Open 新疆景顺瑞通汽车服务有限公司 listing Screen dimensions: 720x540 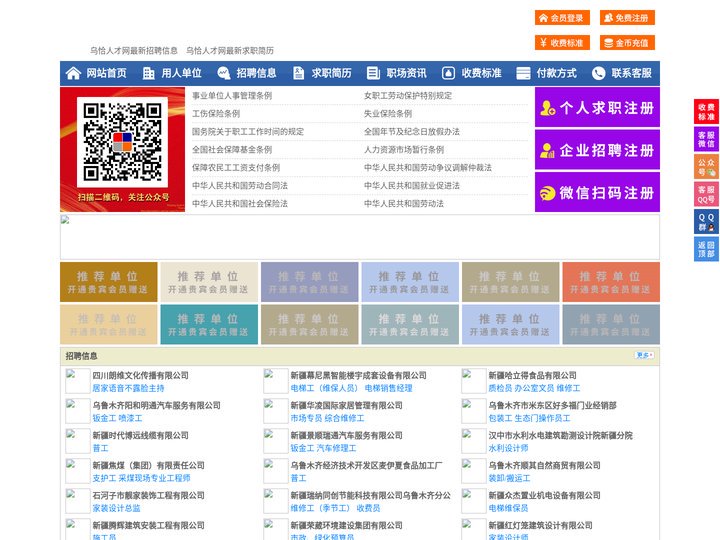[346, 435]
